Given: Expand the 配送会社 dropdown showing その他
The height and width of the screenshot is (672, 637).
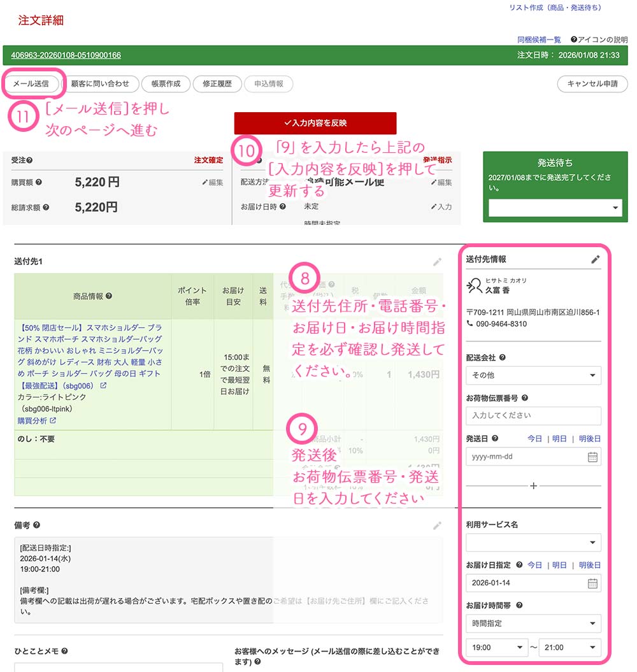Looking at the screenshot, I should click(533, 376).
